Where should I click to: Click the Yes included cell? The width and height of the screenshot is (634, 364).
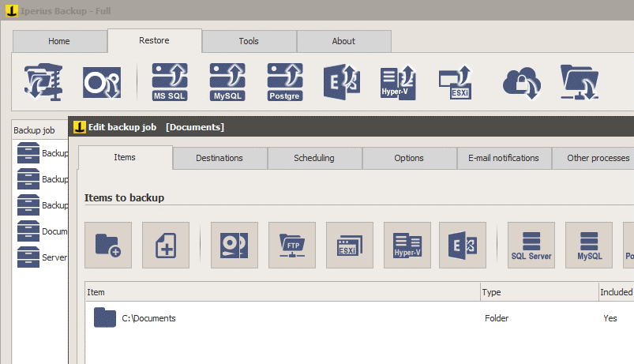pos(610,318)
